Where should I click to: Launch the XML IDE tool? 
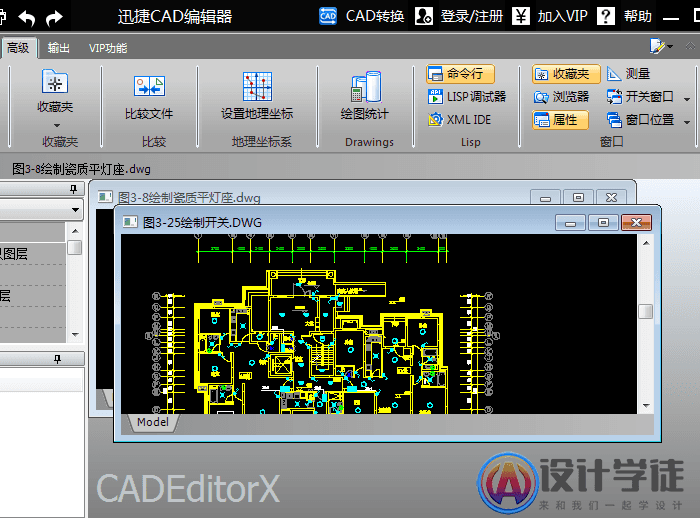click(x=459, y=120)
